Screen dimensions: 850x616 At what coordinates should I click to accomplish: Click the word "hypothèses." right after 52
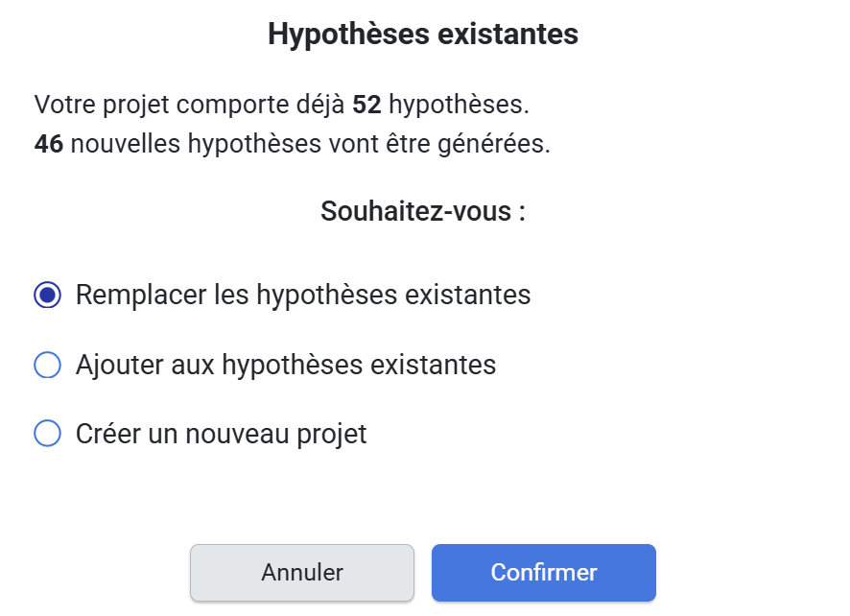point(459,104)
